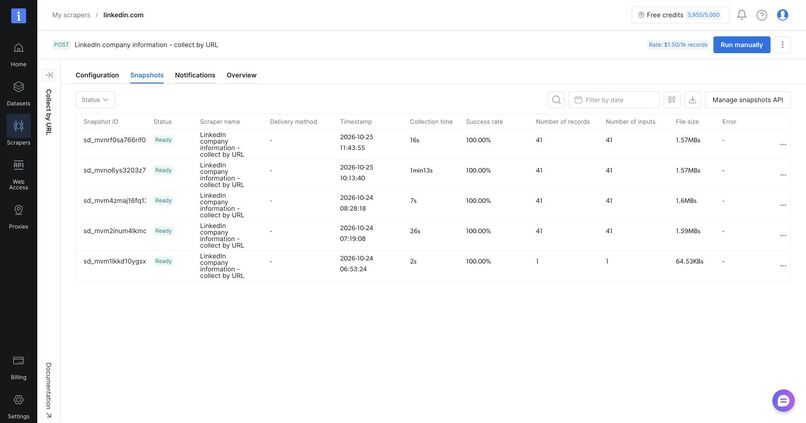The image size is (806, 423).
Task: Go to Proxies in the sidebar
Action: tap(19, 216)
